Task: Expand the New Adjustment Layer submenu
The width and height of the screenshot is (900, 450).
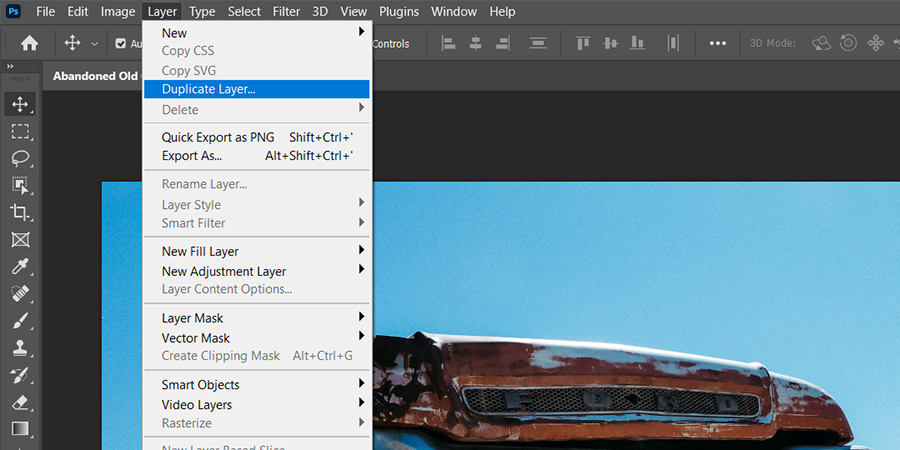Action: [x=257, y=271]
